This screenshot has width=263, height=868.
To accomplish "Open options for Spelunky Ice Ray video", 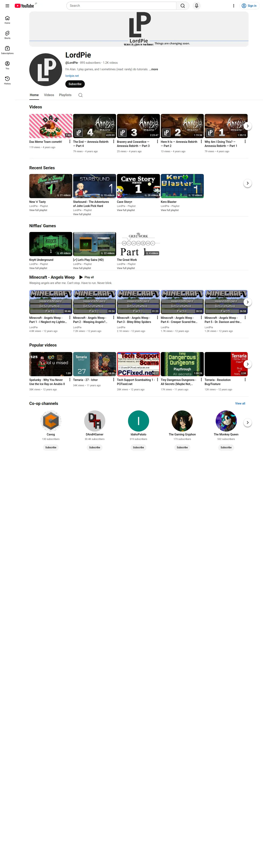I will (x=70, y=380).
